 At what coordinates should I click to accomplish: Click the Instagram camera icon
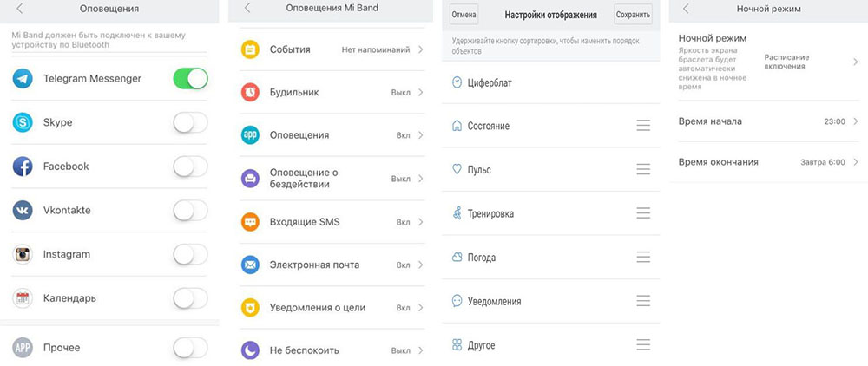(23, 254)
